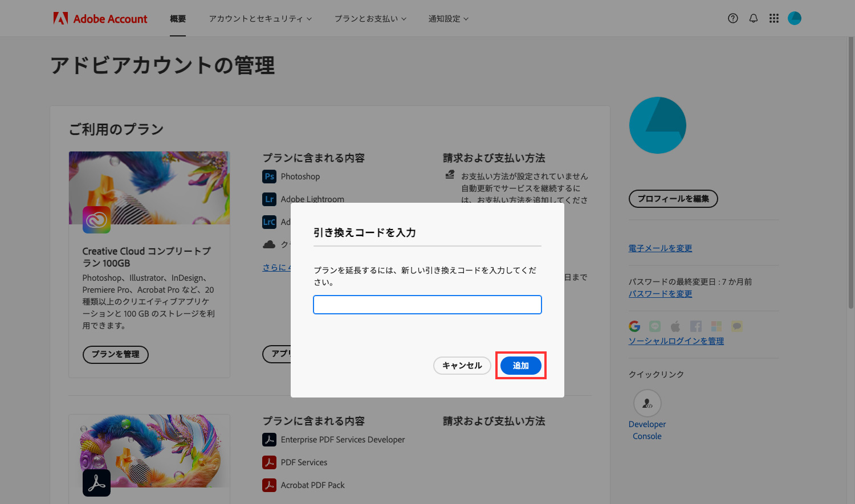
Task: Click the profile avatar in header
Action: click(795, 18)
